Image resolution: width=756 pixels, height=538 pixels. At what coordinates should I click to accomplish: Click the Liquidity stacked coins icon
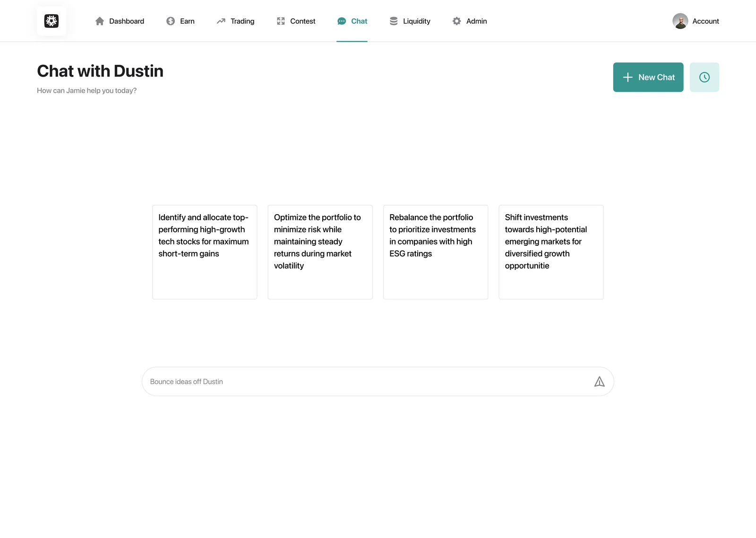tap(394, 21)
